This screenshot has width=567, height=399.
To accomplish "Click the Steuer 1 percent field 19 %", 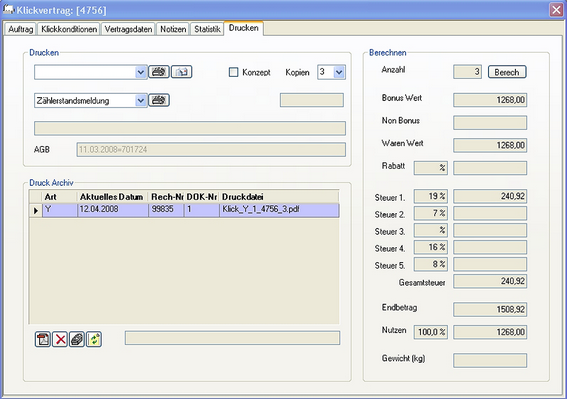I will click(431, 196).
